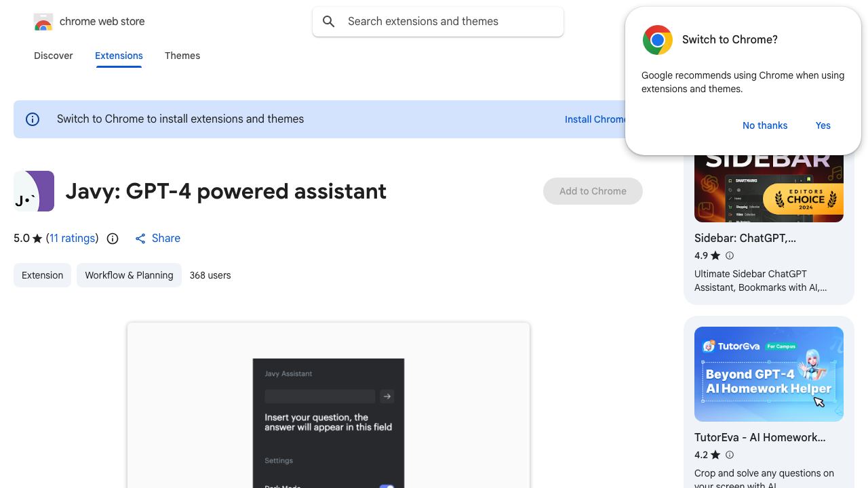Open the TutorEva banner thumbnail
The width and height of the screenshot is (868, 488).
click(769, 374)
